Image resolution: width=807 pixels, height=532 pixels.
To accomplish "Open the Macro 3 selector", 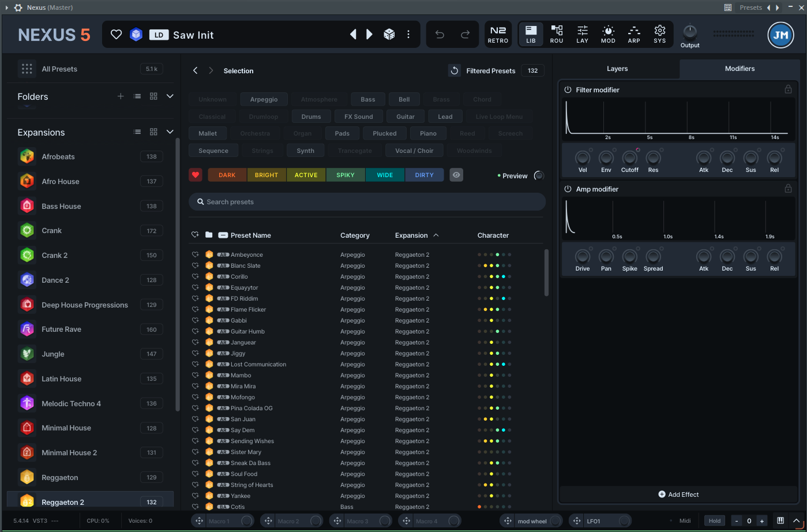I will 361,521.
